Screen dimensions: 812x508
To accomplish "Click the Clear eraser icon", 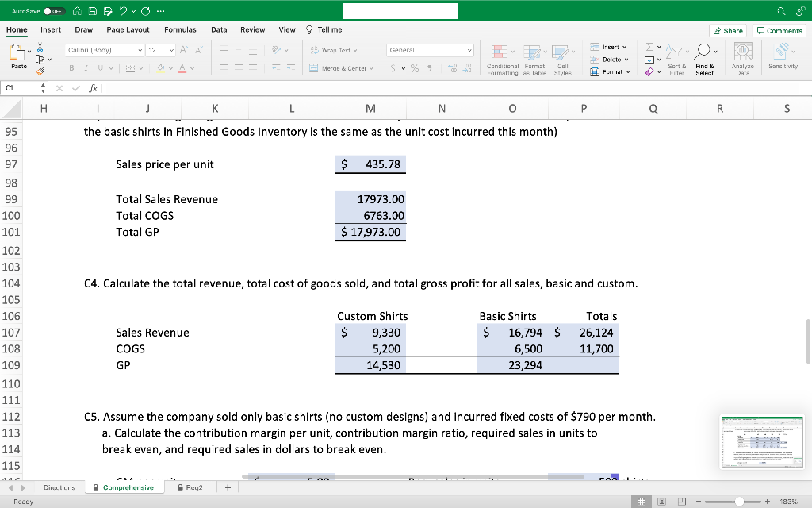I will click(649, 72).
